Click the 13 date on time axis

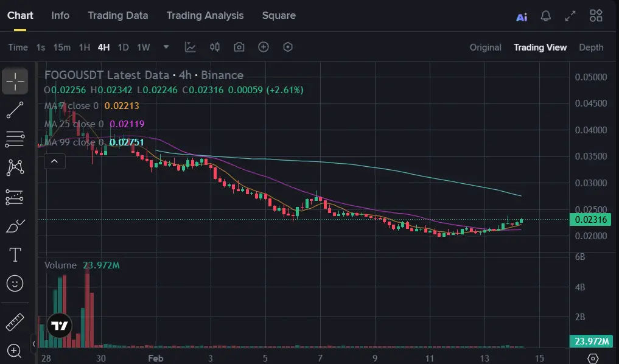click(484, 358)
